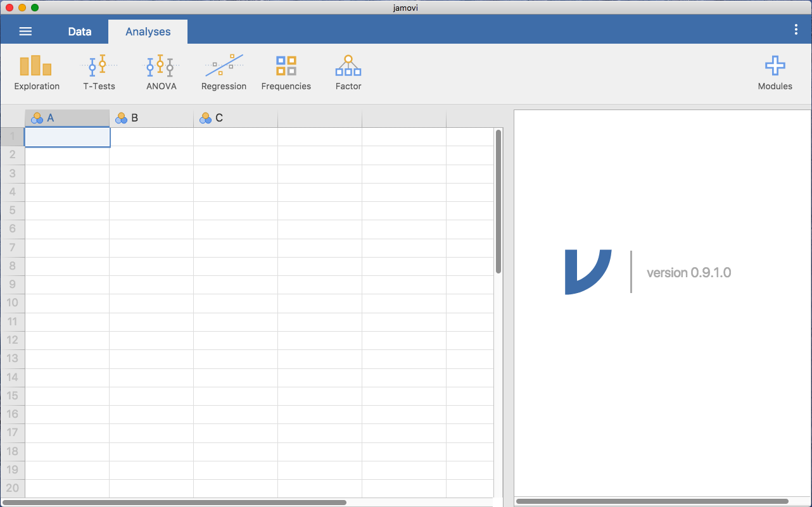Open the T-Tests analyses menu

click(x=99, y=73)
